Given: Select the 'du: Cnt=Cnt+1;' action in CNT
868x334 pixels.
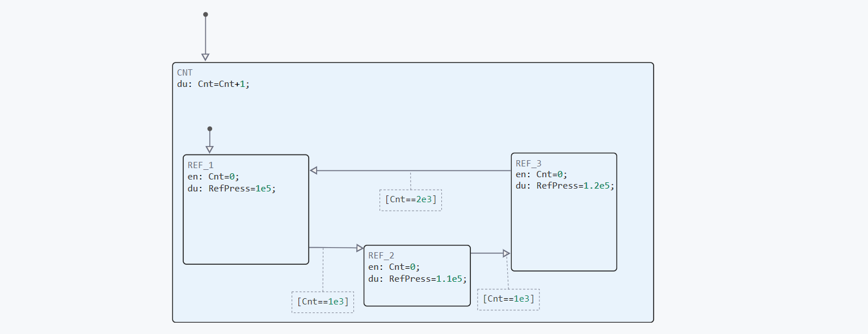Looking at the screenshot, I should [x=213, y=83].
